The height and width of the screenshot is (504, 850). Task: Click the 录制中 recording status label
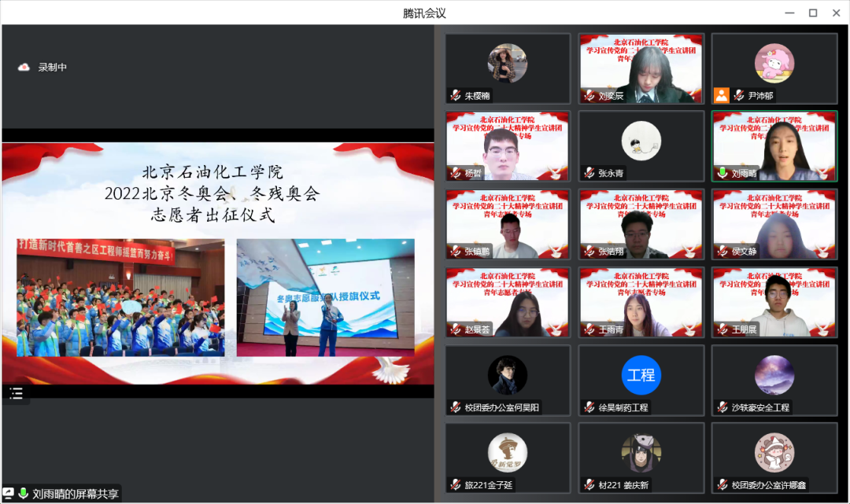pyautogui.click(x=53, y=68)
